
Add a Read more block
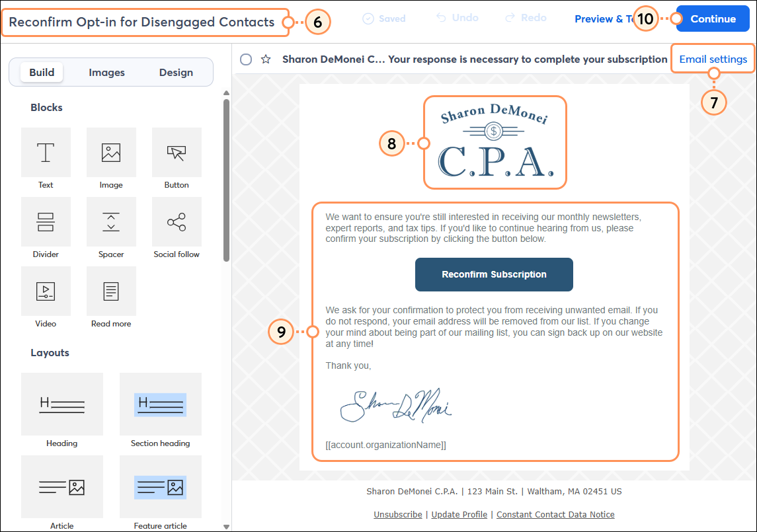111,297
